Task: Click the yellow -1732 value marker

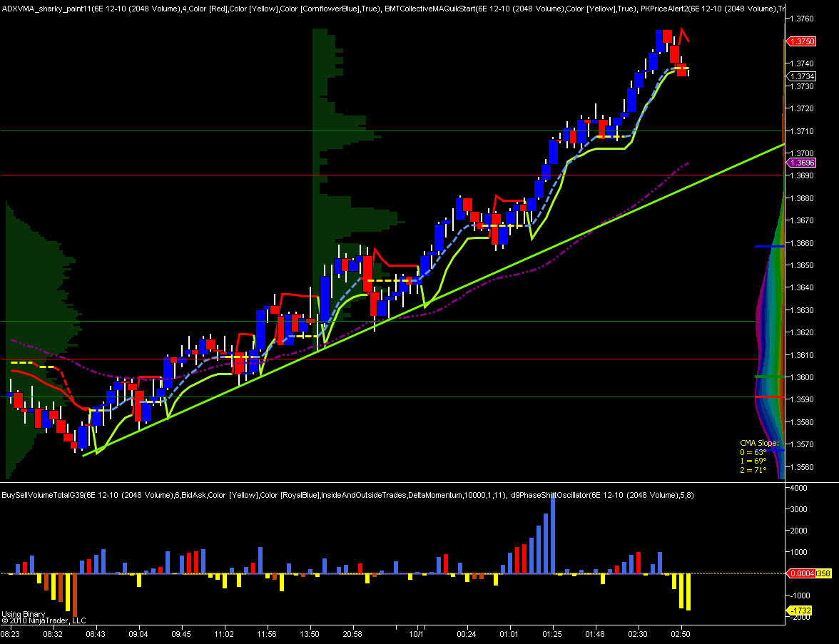Action: 800,610
